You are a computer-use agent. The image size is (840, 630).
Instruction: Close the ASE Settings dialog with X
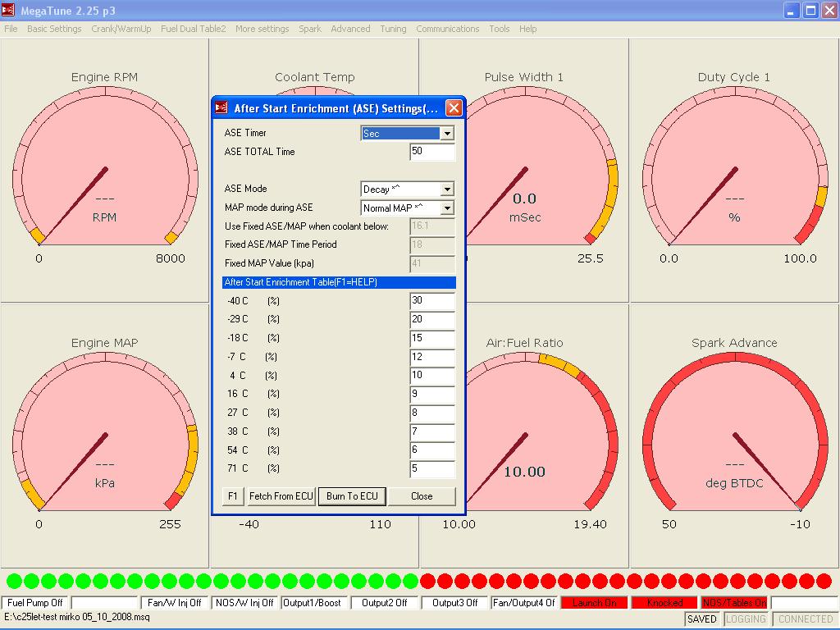pyautogui.click(x=454, y=108)
